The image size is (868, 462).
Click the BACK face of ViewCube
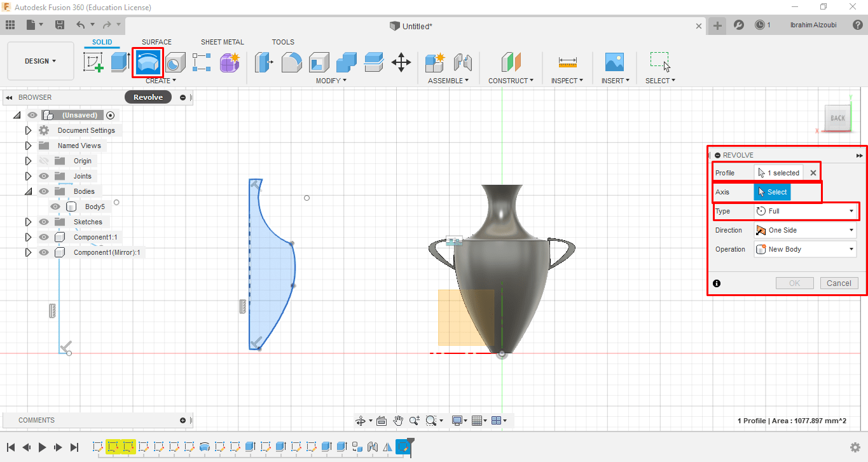coord(837,118)
